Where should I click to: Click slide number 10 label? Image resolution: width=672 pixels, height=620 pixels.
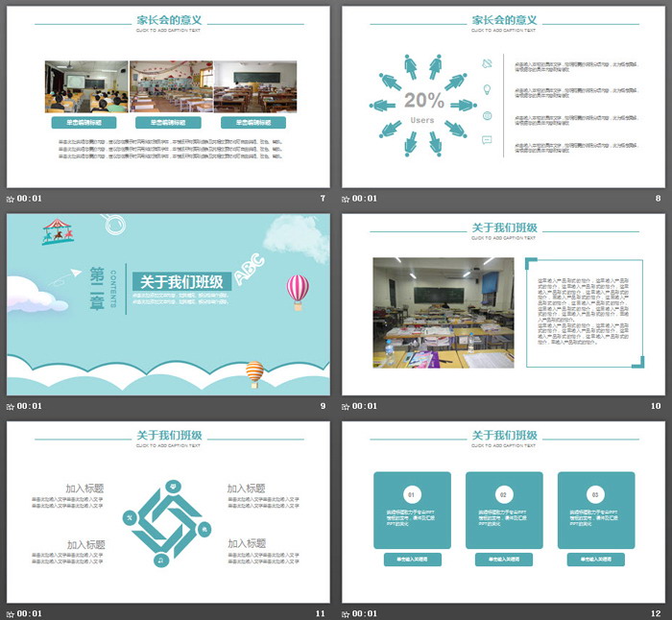pos(656,406)
